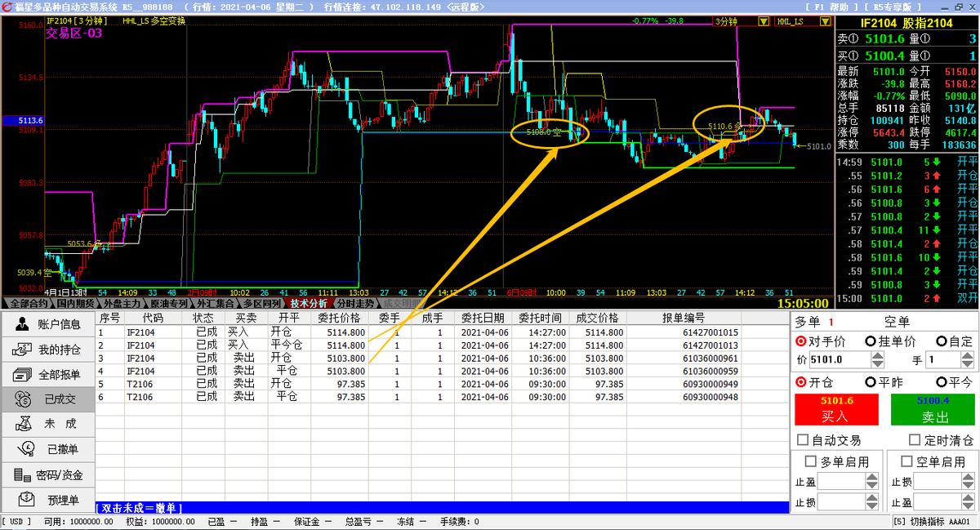Select order row with 报单编号 61036000961

click(x=442, y=358)
